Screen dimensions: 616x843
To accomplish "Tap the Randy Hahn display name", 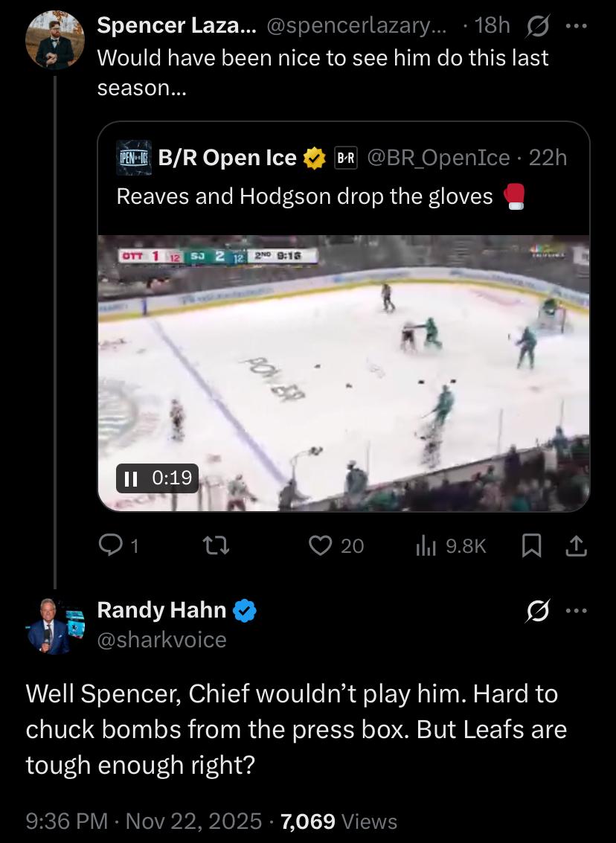I will [161, 610].
